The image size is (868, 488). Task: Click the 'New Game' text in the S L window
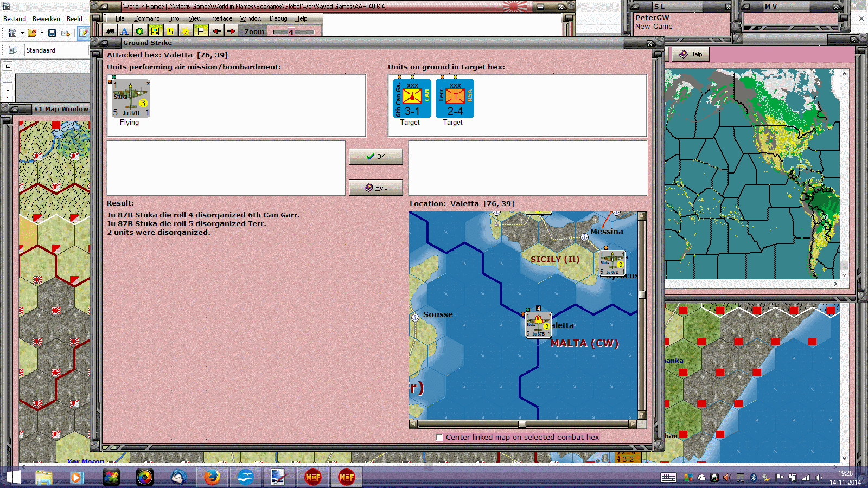coord(654,27)
